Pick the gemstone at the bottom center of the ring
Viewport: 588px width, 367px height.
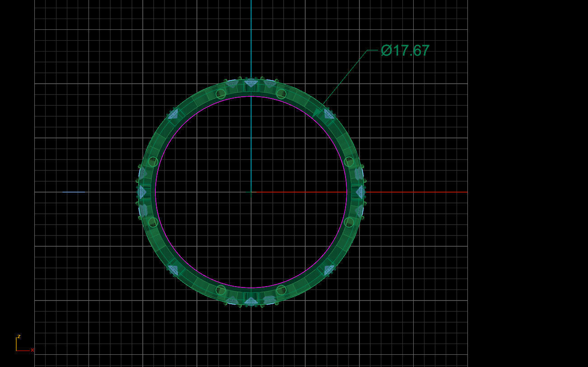point(251,301)
